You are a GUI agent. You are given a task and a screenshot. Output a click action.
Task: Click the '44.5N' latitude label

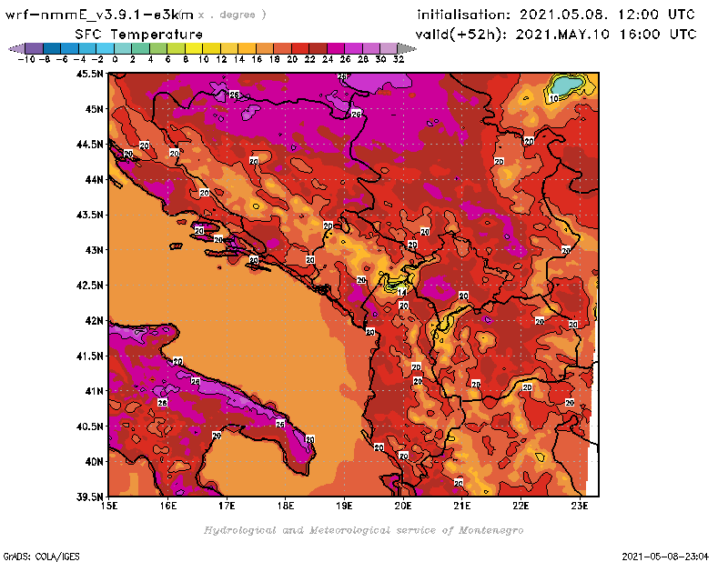tap(89, 145)
